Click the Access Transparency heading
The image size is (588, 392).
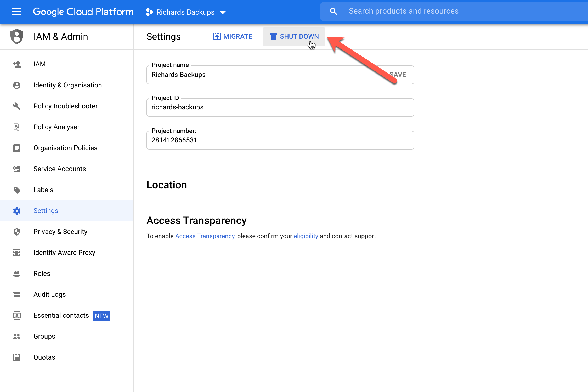(x=196, y=221)
